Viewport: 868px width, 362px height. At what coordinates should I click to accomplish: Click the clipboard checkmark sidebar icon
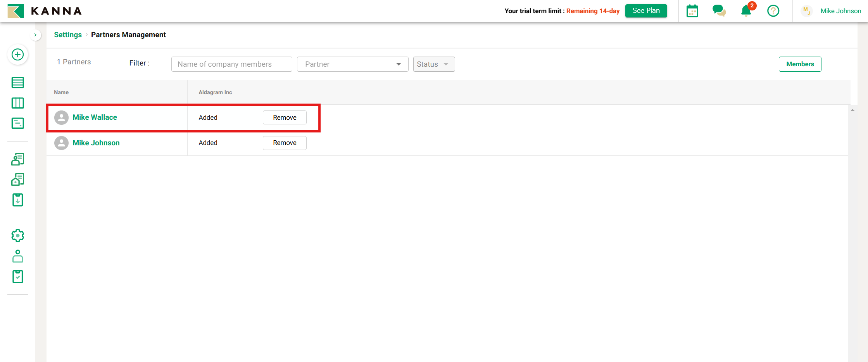click(17, 277)
